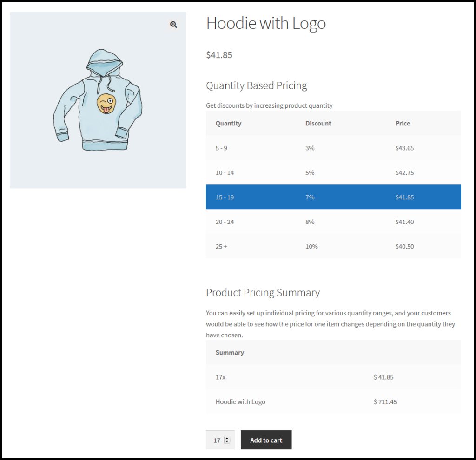
Task: Click the Quantity Based Pricing heading
Action: pos(257,86)
